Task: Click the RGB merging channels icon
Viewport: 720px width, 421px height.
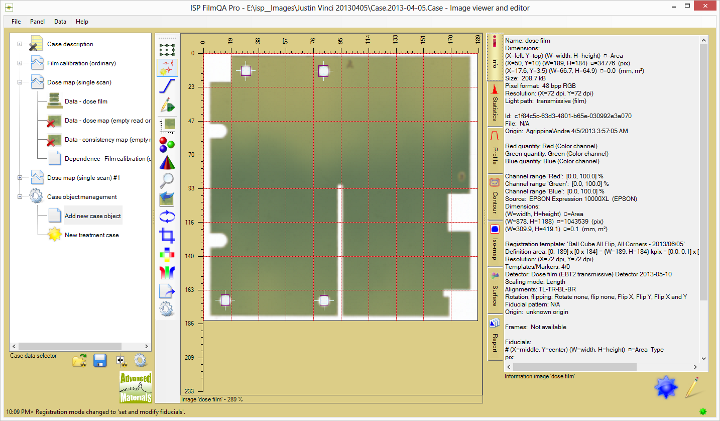Action: point(167,272)
